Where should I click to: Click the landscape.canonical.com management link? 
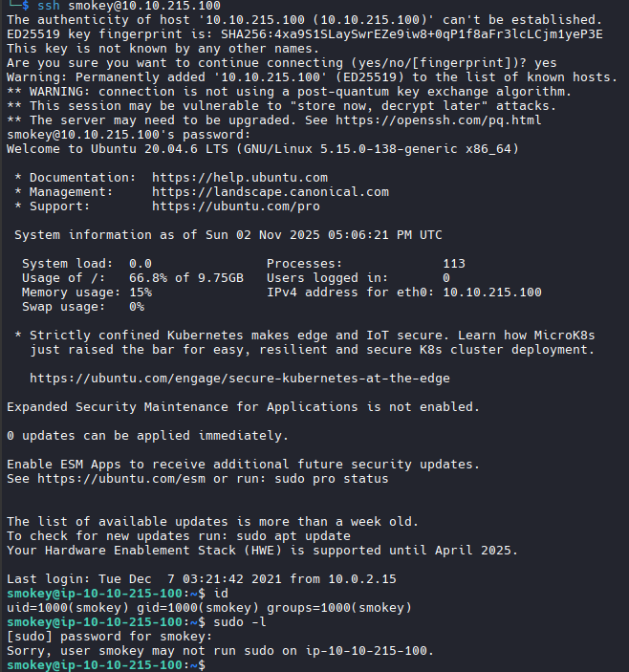pos(270,192)
